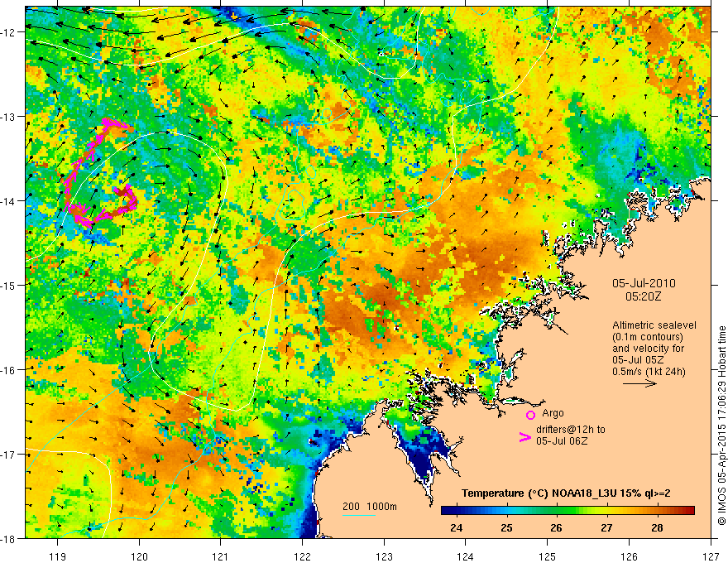The height and width of the screenshot is (563, 728).
Task: Click the longitude axis label '127'
Action: coord(711,556)
